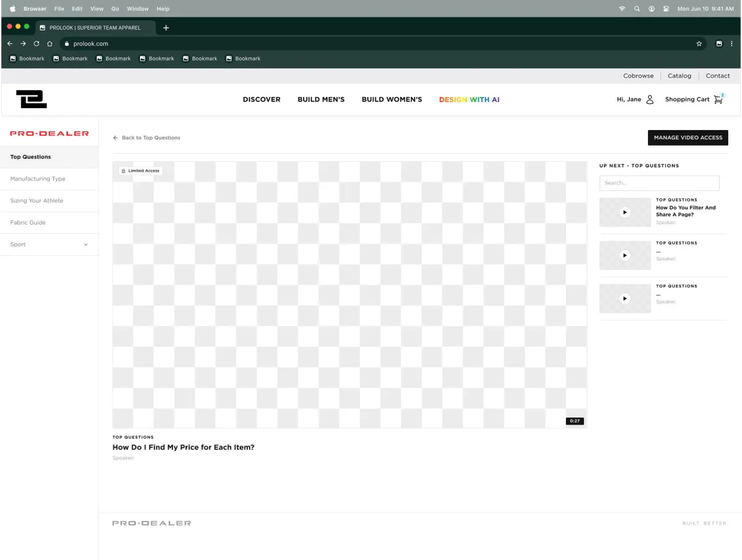Screen dimensions: 742x560
Task: Open the Contact link
Action: click(717, 76)
